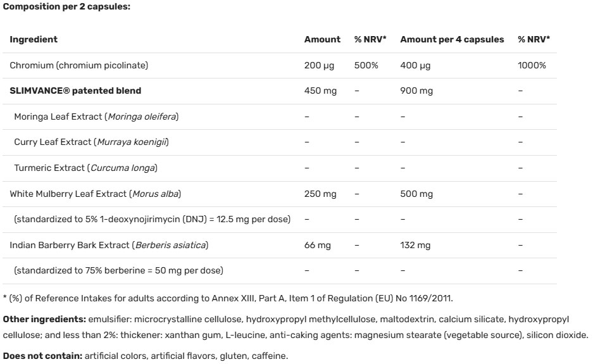Click the 450 mg blend amount
Viewport: 593px width, 364px height.
pos(321,91)
